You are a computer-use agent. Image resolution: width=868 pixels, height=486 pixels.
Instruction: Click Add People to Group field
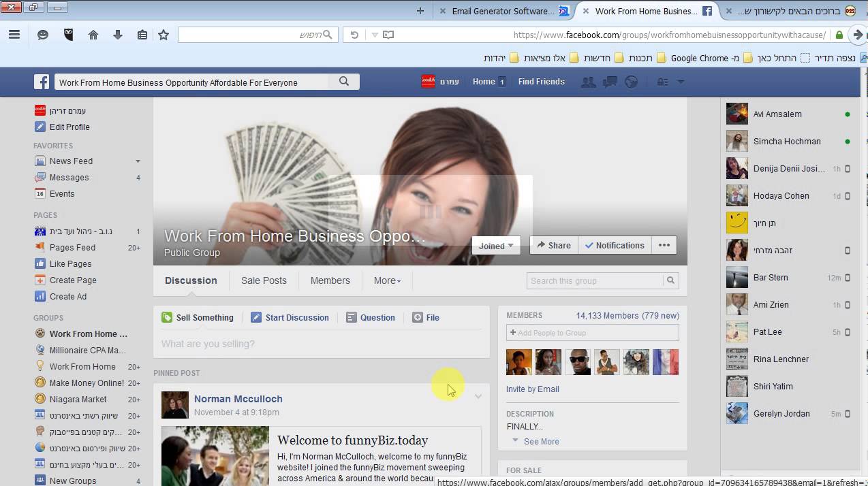pyautogui.click(x=593, y=332)
